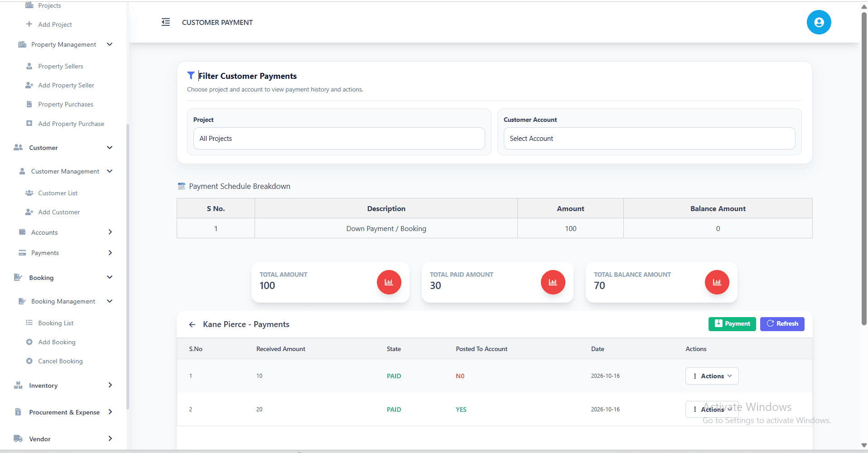This screenshot has height=453, width=868.
Task: Click the Booking List icon
Action: tap(29, 323)
